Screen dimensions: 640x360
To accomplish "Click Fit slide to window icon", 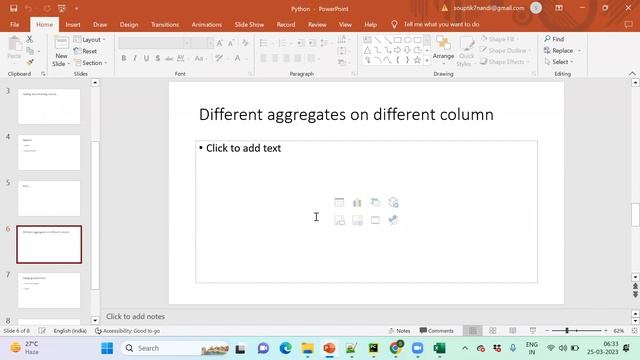I will 634,331.
